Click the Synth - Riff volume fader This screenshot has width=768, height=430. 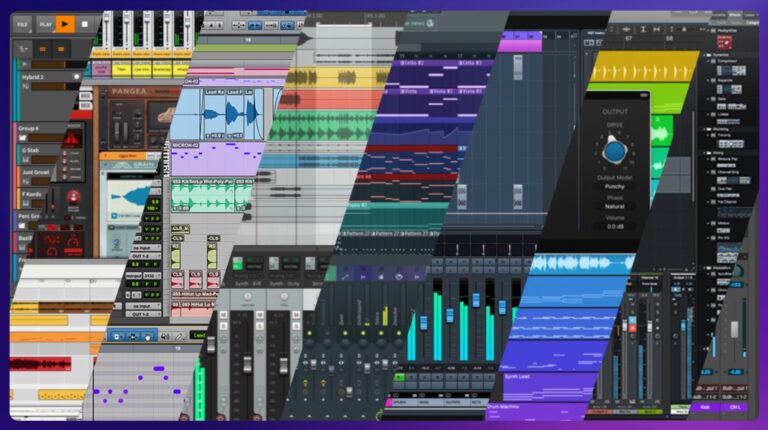[x=247, y=364]
